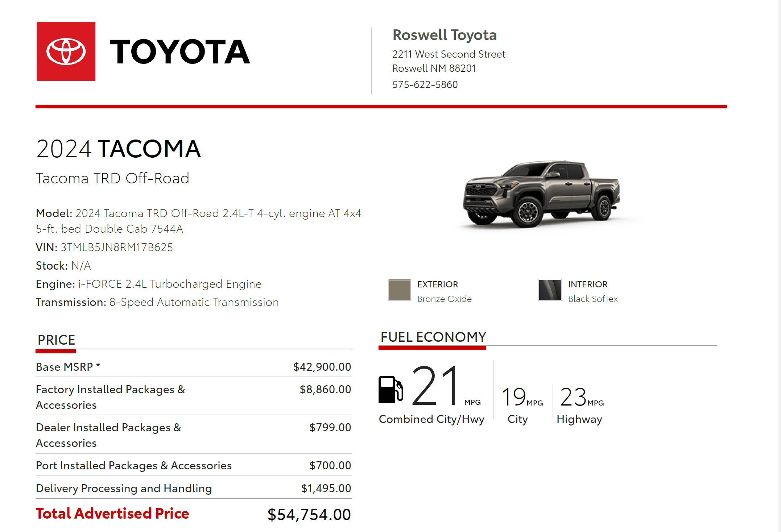Click the TOYOTA wordmark text
This screenshot has width=781, height=532.
point(180,52)
